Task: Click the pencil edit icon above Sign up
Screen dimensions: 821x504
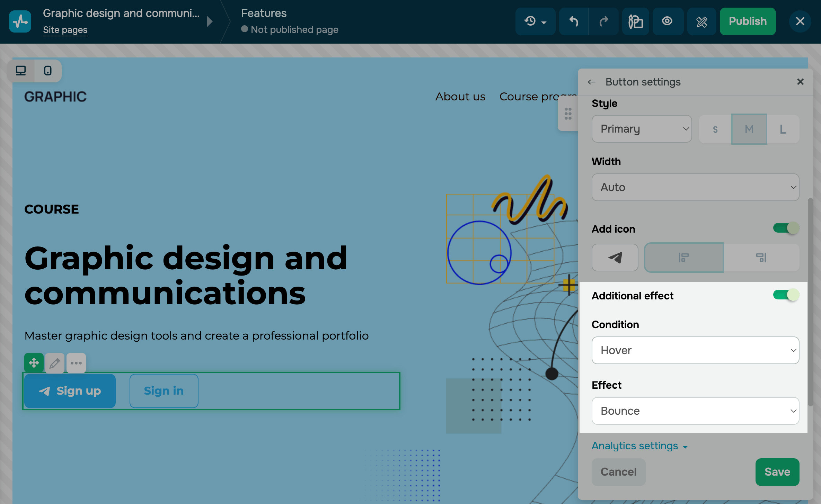Action: coord(54,363)
